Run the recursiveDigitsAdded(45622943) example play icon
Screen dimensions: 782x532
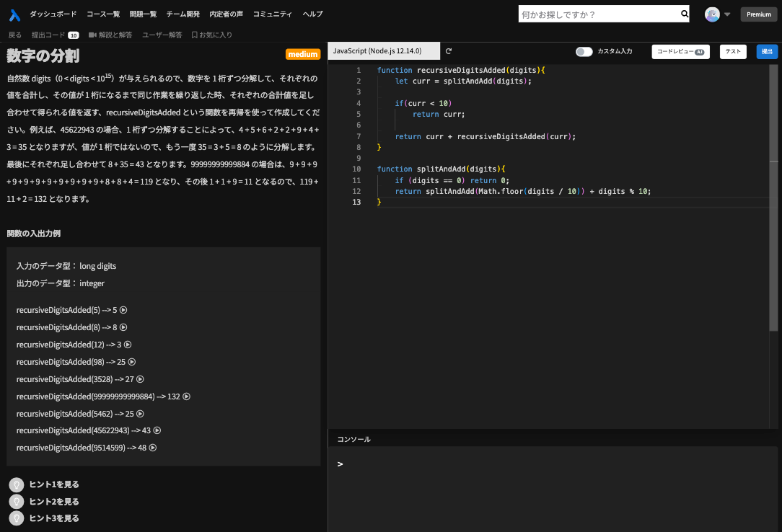point(157,430)
